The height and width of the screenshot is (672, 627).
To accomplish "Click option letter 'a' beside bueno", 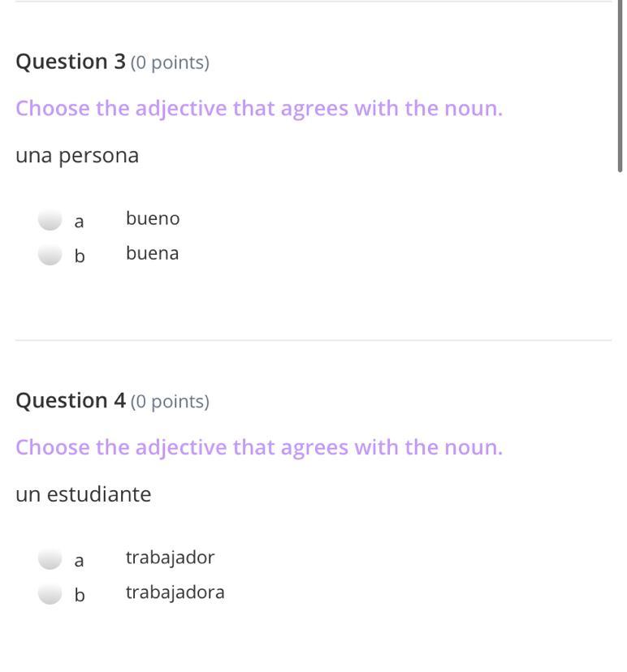I will point(79,222).
